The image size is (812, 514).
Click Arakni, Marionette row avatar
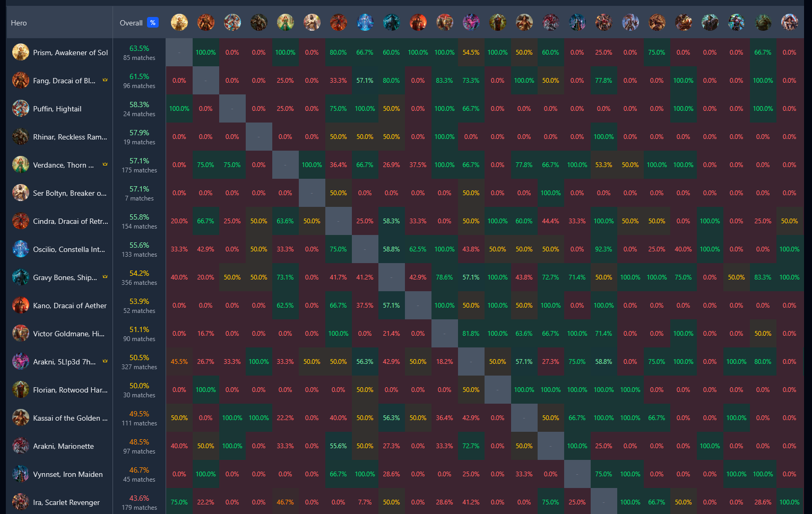click(x=21, y=446)
